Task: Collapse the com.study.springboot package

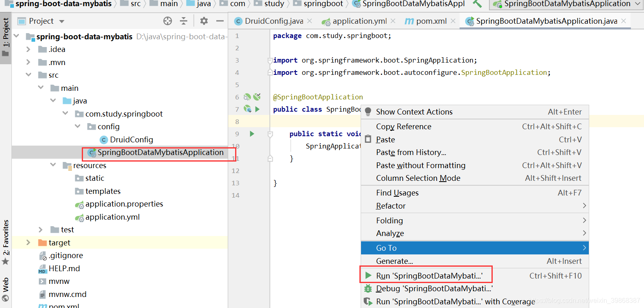Action: coord(65,113)
